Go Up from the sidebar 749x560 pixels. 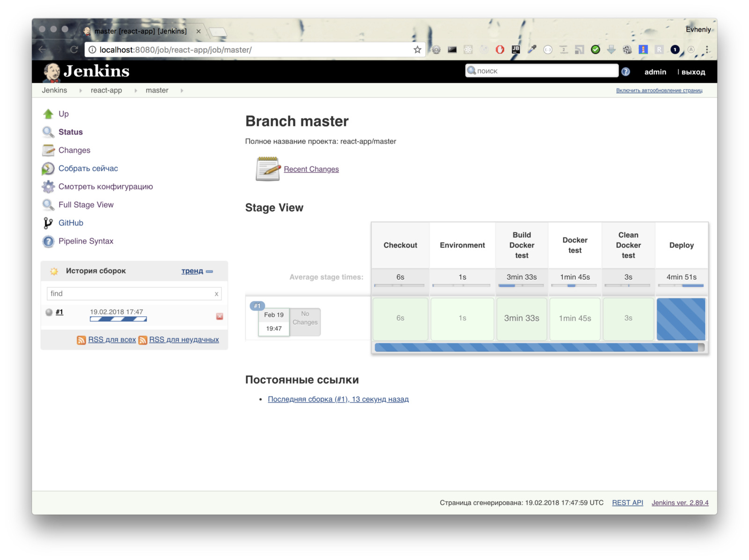(64, 114)
